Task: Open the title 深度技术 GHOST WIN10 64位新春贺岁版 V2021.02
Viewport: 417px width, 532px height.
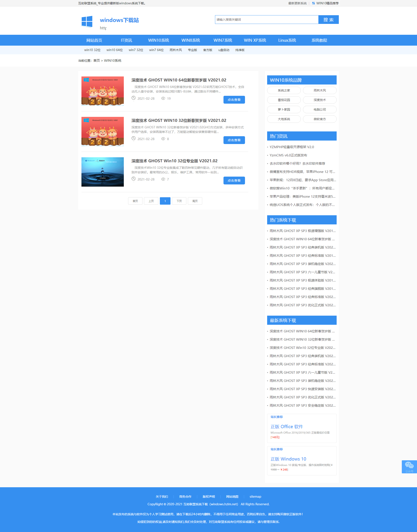Action: [x=179, y=80]
